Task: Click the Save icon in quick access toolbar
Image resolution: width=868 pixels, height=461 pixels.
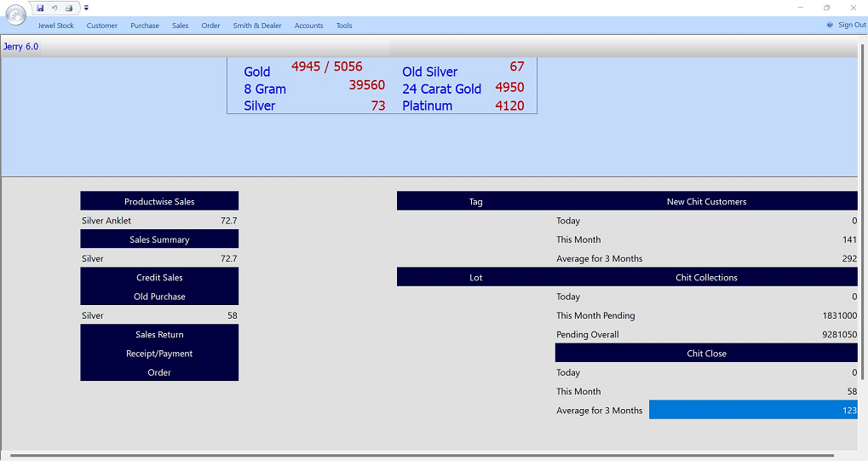Action: pyautogui.click(x=40, y=8)
